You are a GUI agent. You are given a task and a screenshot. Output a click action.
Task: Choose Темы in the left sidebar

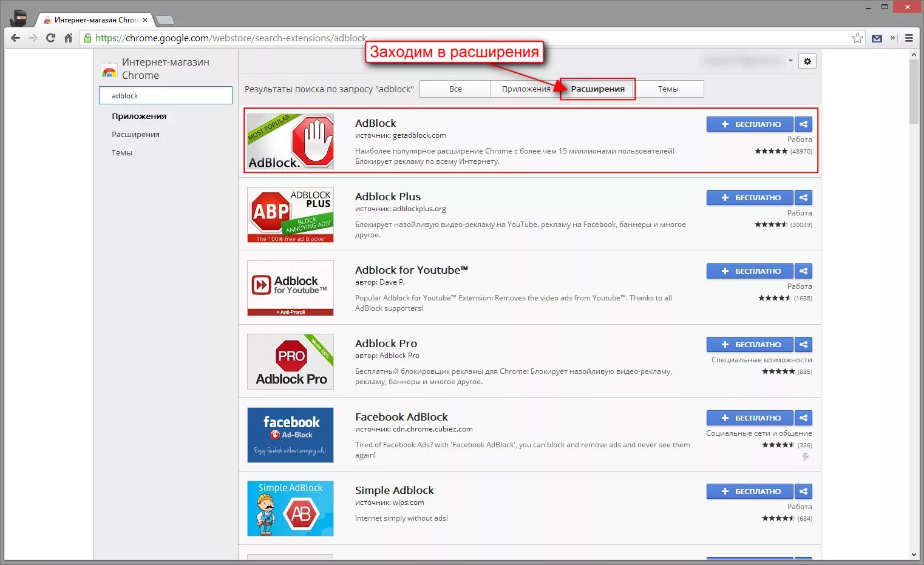(121, 152)
